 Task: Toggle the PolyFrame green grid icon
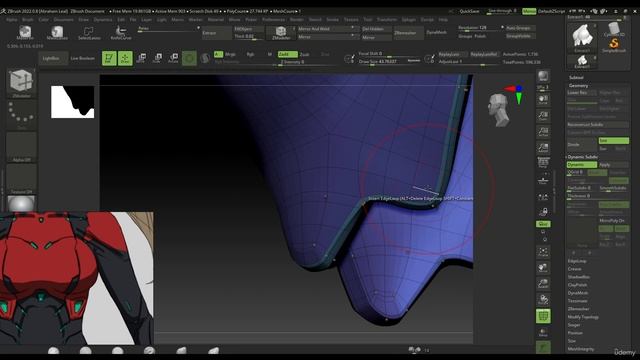pos(543,316)
